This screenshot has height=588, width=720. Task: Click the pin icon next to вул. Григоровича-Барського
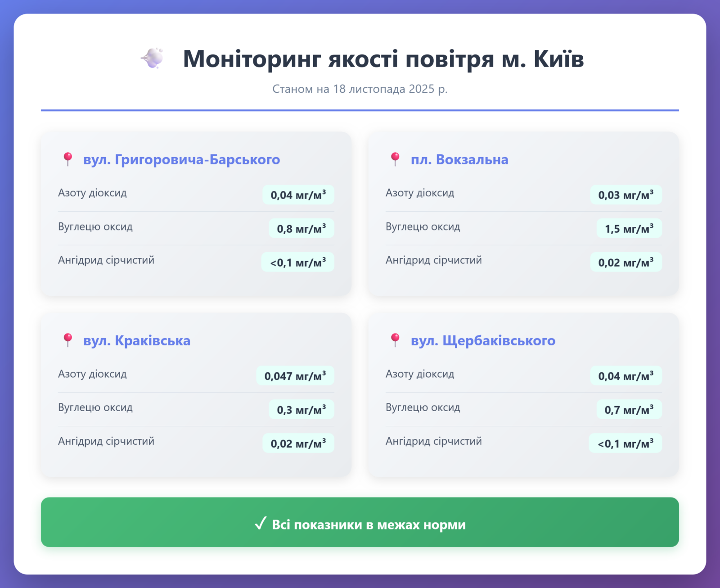coord(68,159)
